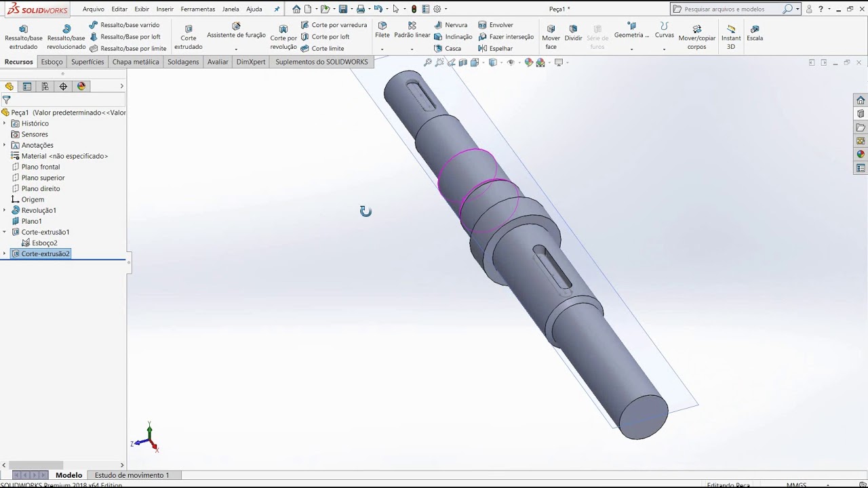Screen dimensions: 868x488
Task: Select the Envolver wrap tool
Action: click(x=496, y=25)
